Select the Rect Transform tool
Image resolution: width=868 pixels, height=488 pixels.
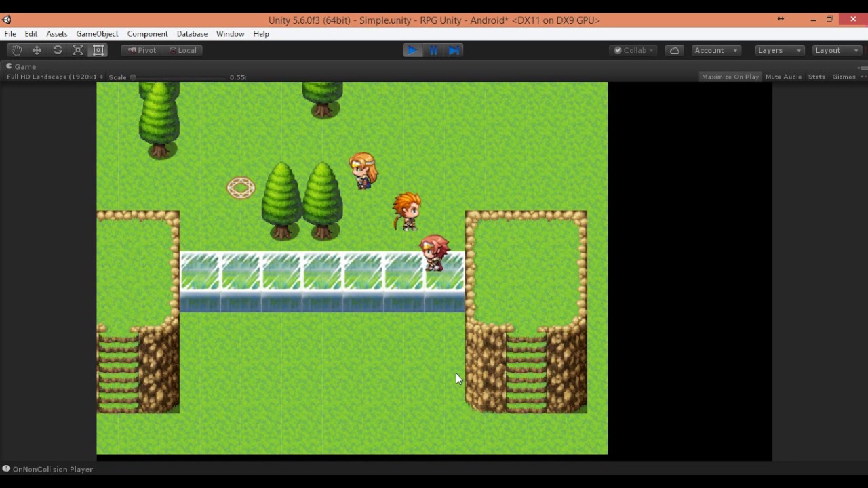click(x=98, y=50)
